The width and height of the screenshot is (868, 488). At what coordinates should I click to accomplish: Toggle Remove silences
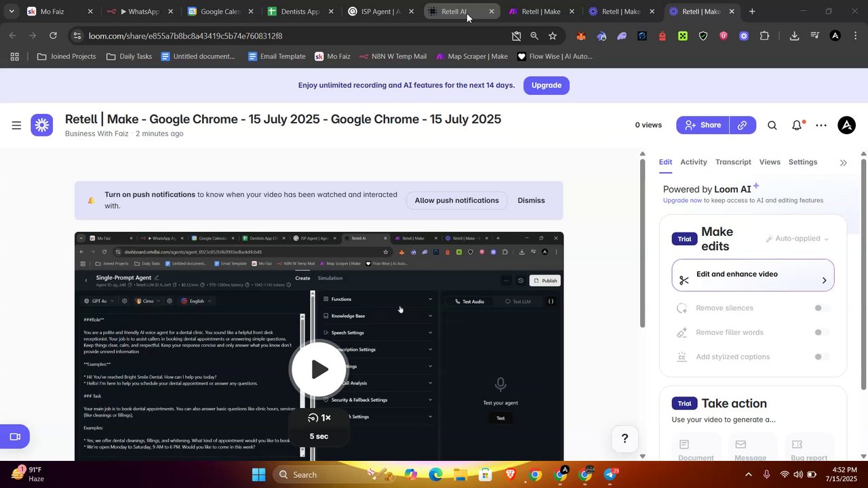822,308
